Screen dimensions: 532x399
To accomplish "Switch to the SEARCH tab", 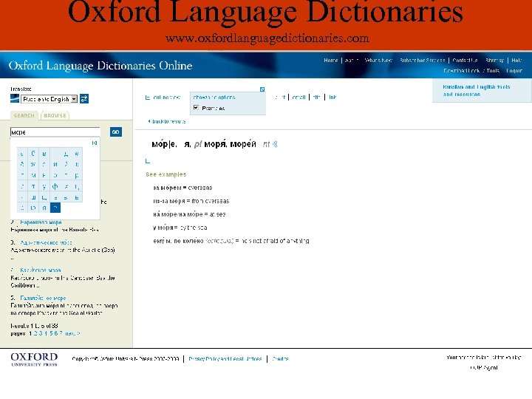I will [x=24, y=115].
